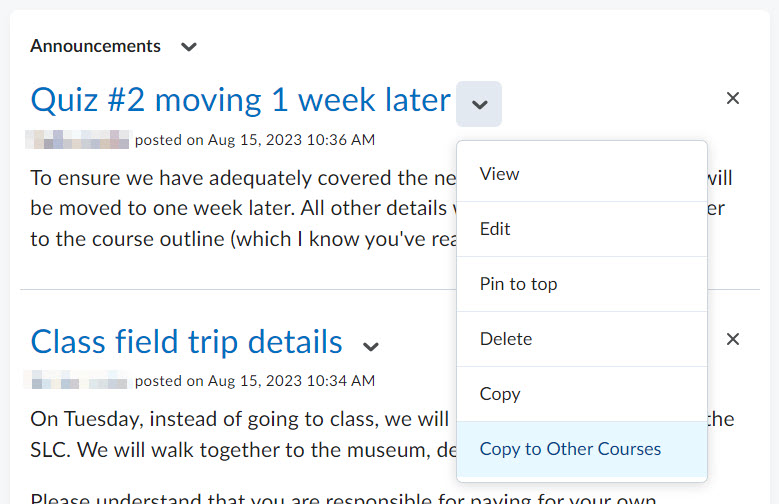Click the Aug 15, 2023 10:34 AM timestamp
779x504 pixels.
tap(291, 381)
